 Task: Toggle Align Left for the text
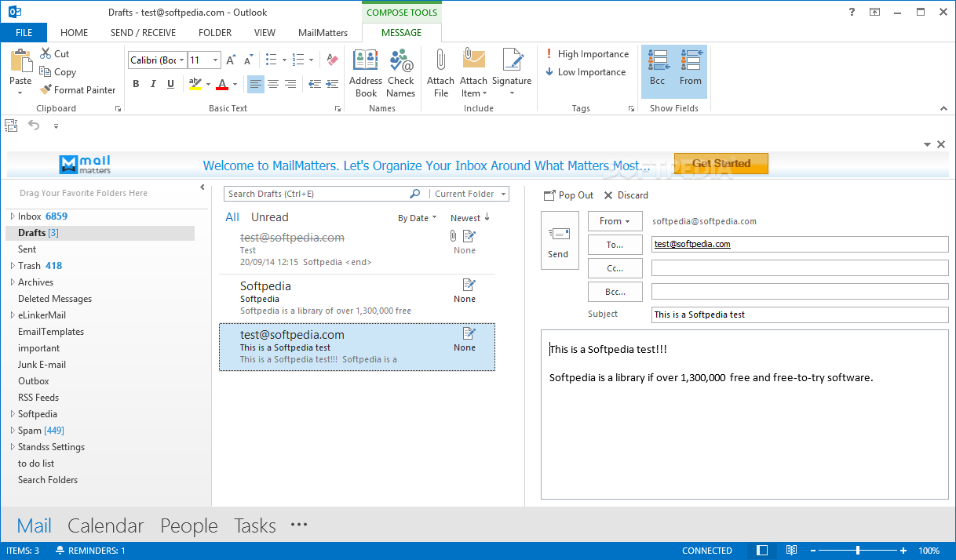(256, 84)
